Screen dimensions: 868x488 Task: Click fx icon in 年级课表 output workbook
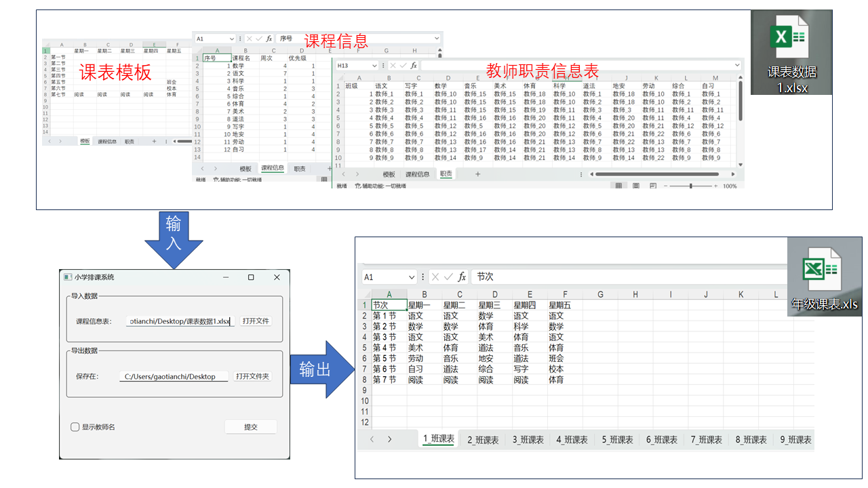[462, 277]
